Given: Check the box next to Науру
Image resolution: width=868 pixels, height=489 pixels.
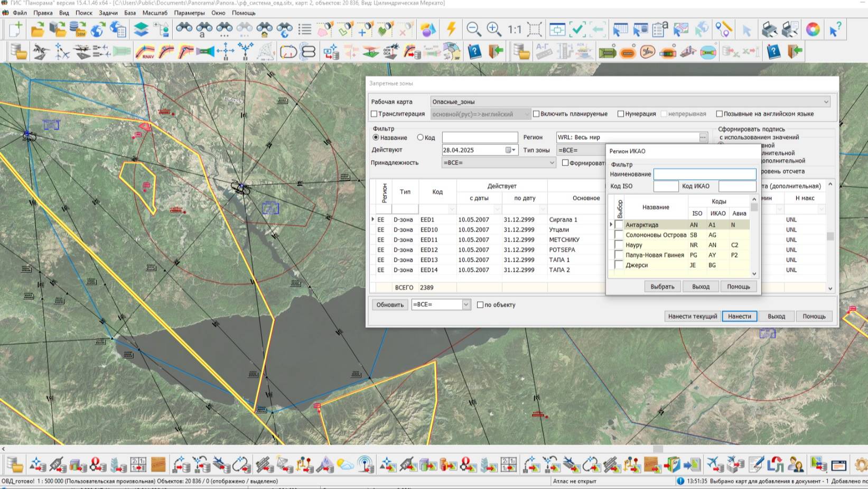Looking at the screenshot, I should (x=619, y=245).
